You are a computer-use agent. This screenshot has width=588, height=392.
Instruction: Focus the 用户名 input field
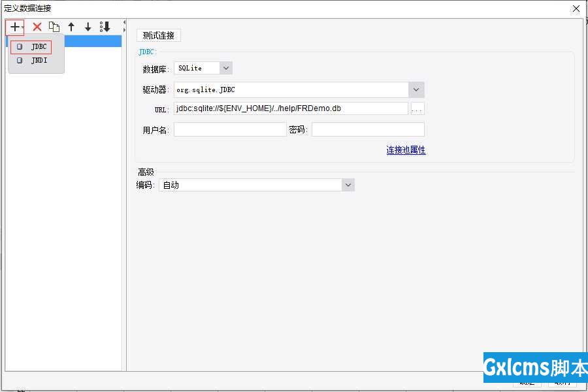[x=230, y=130]
